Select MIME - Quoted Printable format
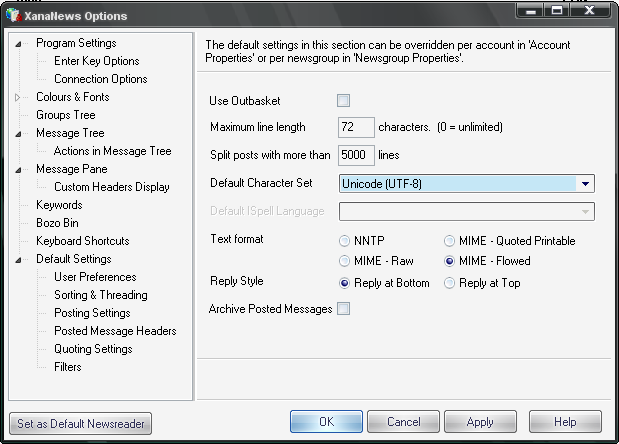Screen dimensions: 619x444 pyautogui.click(x=449, y=241)
